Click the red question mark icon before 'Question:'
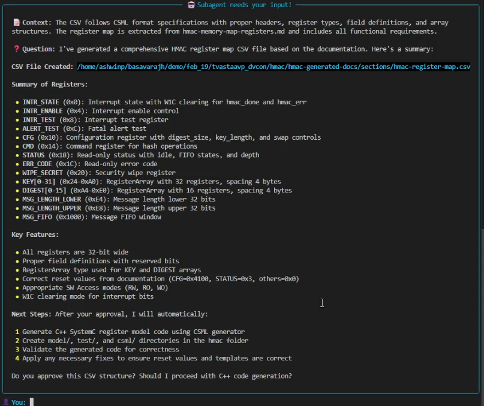The width and height of the screenshot is (484, 406). 16,49
